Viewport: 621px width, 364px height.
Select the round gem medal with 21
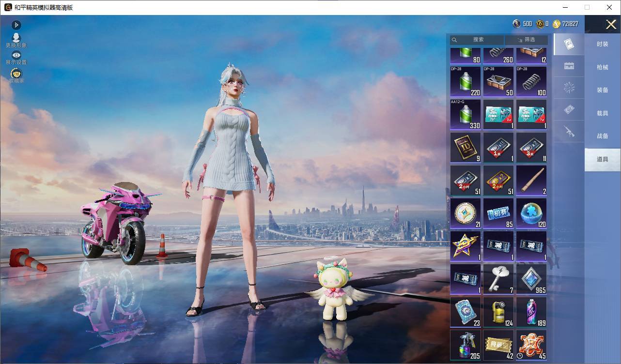coord(466,213)
